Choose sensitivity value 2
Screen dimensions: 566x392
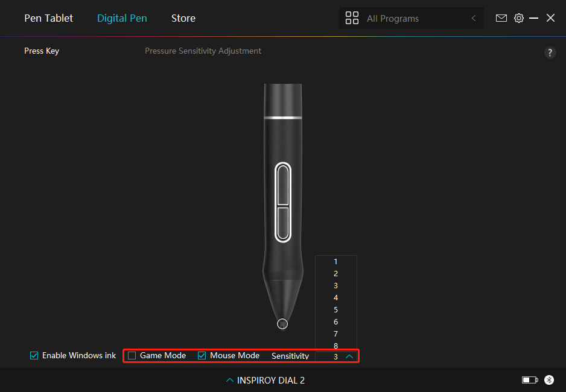pos(335,274)
